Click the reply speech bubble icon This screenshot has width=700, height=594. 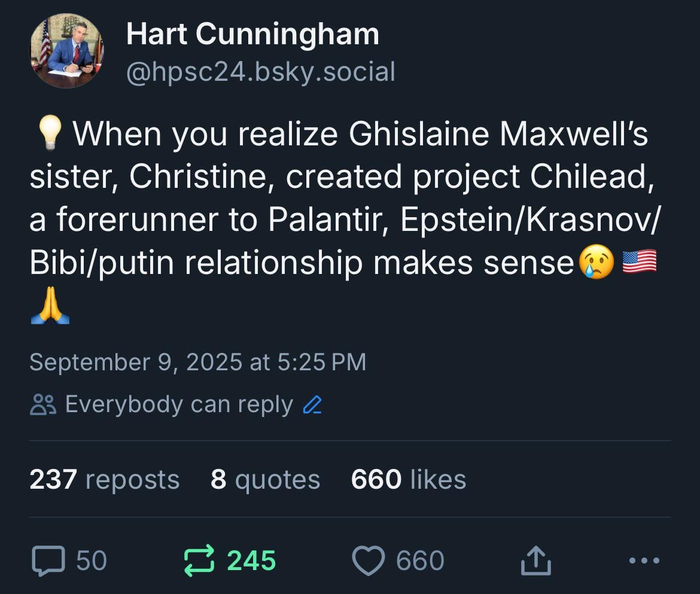tap(48, 561)
